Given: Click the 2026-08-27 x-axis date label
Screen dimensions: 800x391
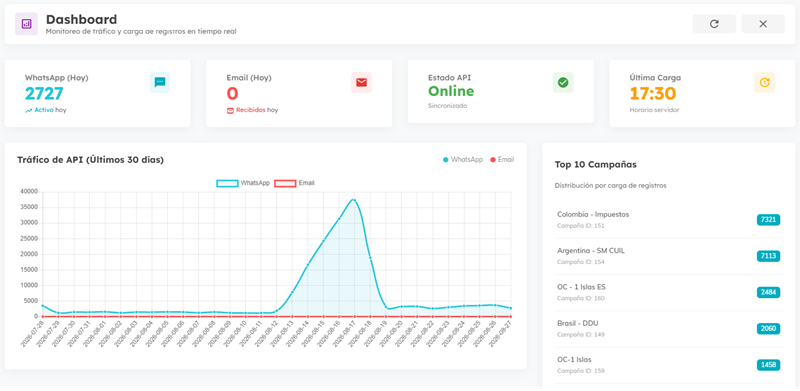Looking at the screenshot, I should 501,335.
